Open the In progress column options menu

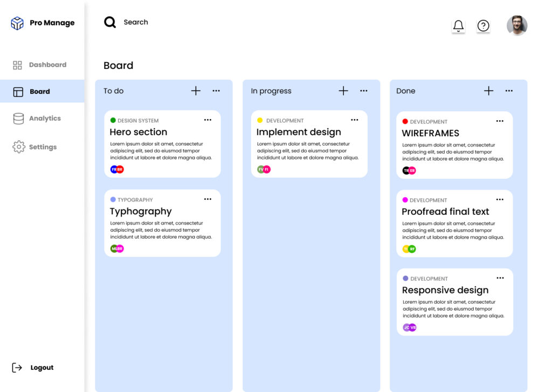coord(364,91)
